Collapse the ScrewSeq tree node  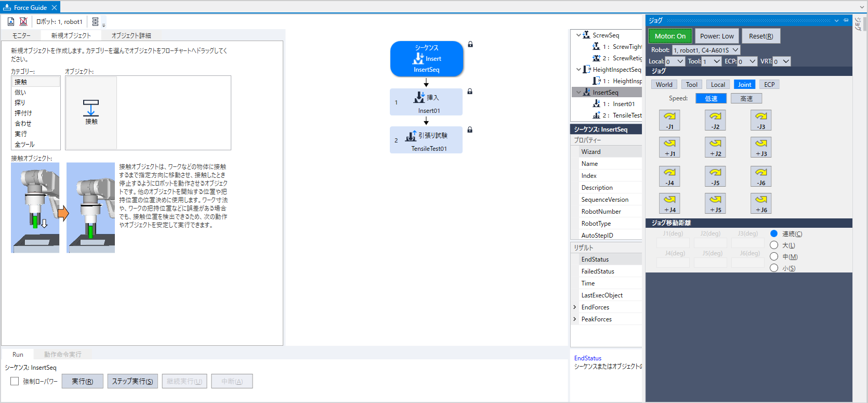[x=578, y=35]
